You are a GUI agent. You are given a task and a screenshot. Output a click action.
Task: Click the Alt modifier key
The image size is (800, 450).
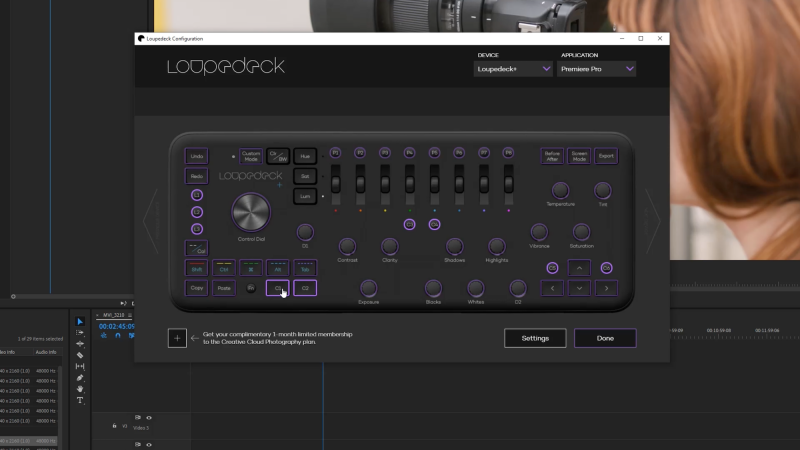[278, 268]
